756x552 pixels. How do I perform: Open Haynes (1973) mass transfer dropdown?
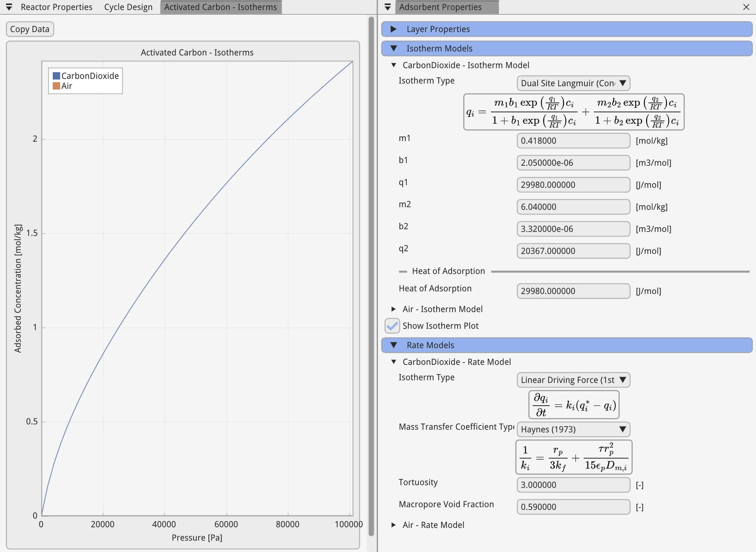coord(573,429)
